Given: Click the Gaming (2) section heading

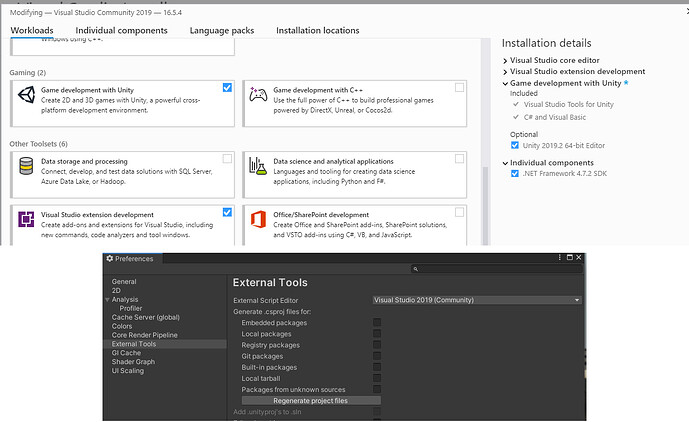Looking at the screenshot, I should pos(28,73).
